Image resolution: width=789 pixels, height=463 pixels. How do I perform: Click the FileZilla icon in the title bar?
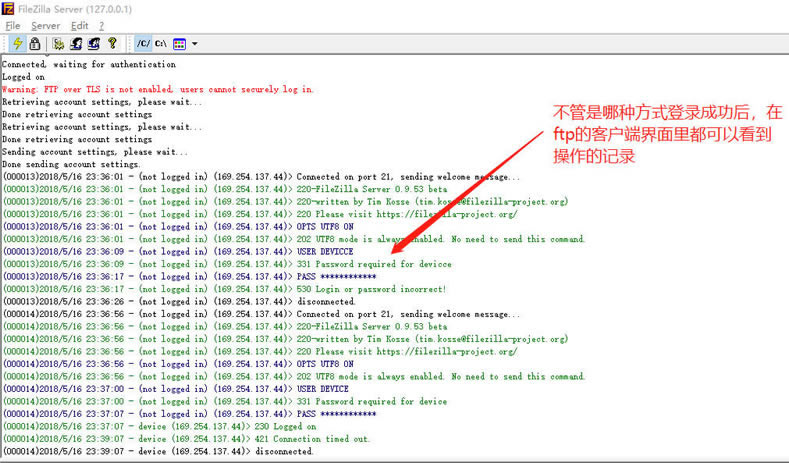9,8
